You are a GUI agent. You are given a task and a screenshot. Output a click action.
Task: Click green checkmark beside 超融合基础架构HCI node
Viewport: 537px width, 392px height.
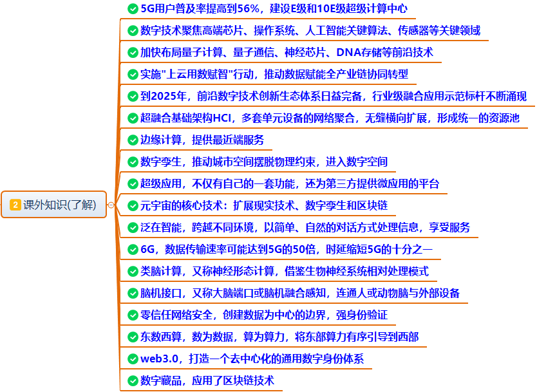click(x=133, y=118)
